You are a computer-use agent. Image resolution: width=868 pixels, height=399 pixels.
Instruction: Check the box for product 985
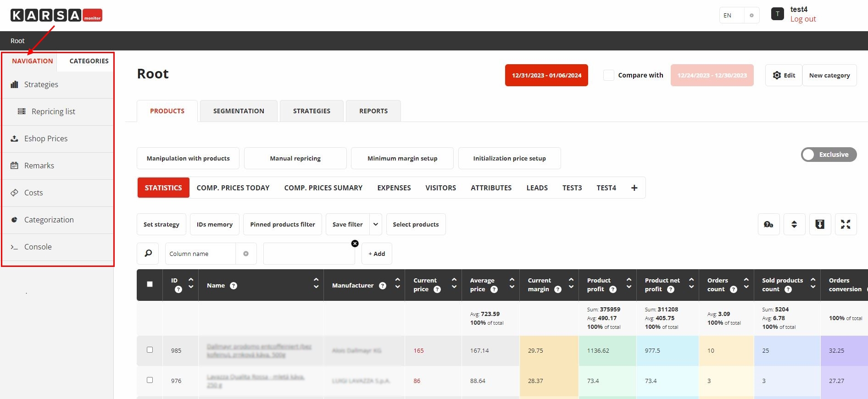coord(150,350)
